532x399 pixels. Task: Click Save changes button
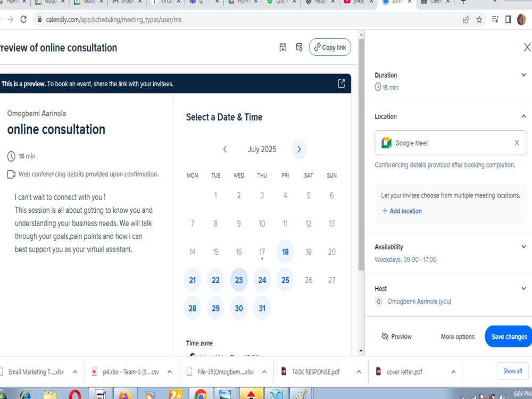[x=509, y=337]
